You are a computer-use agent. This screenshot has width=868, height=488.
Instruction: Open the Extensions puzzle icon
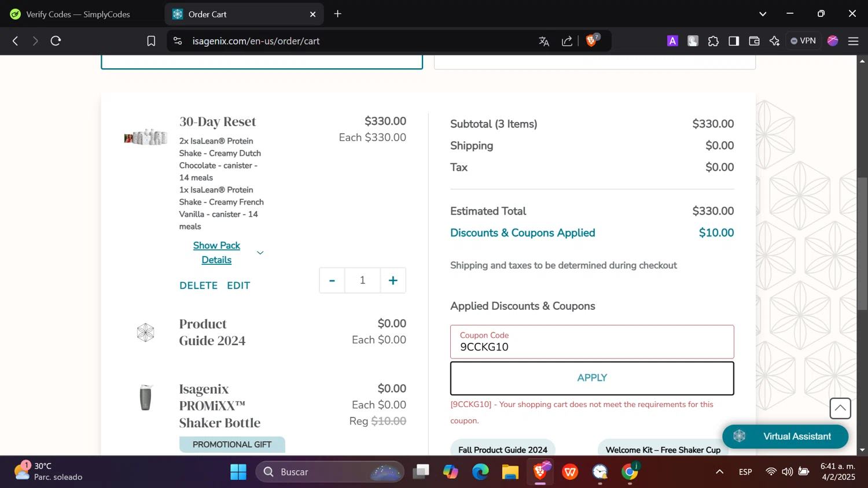click(x=713, y=41)
